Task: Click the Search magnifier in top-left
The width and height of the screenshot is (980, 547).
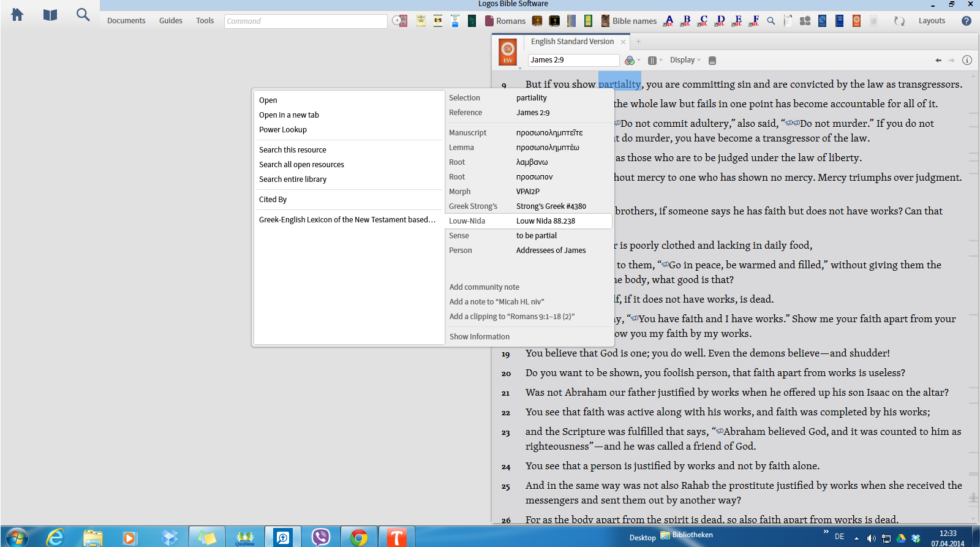Action: pyautogui.click(x=83, y=15)
